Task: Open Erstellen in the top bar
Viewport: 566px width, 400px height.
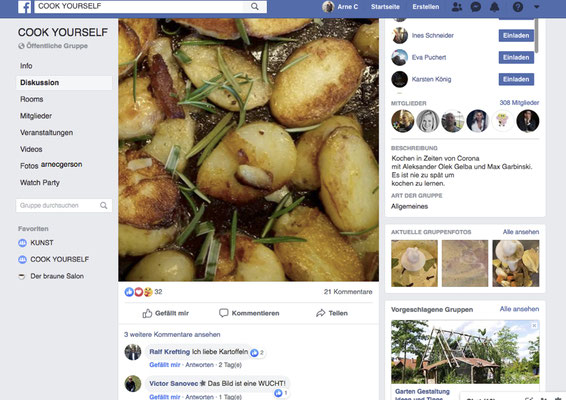Action: click(426, 7)
